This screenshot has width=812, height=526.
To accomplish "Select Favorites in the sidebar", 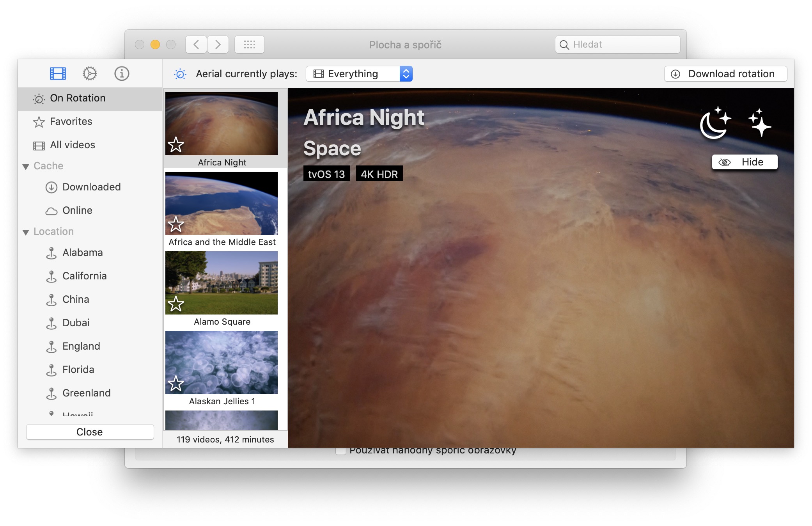I will [71, 122].
